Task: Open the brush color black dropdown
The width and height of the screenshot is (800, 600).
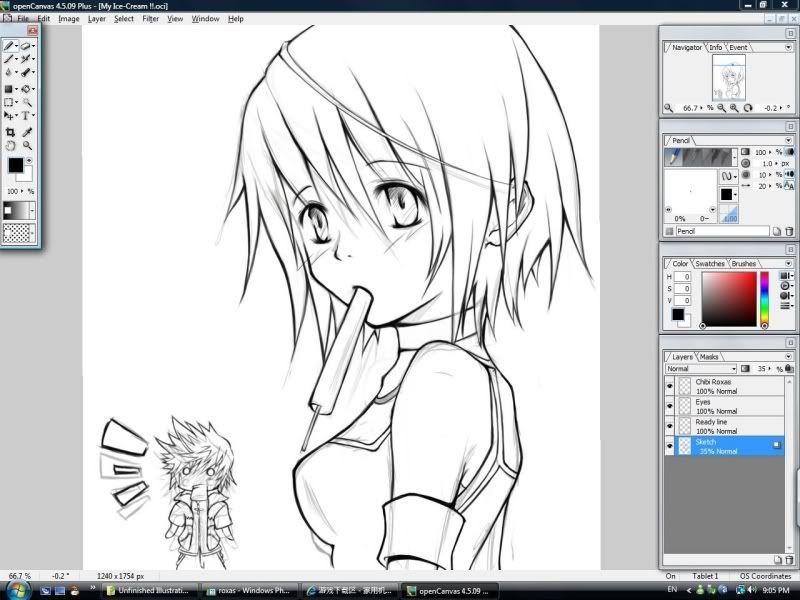Action: (727, 194)
